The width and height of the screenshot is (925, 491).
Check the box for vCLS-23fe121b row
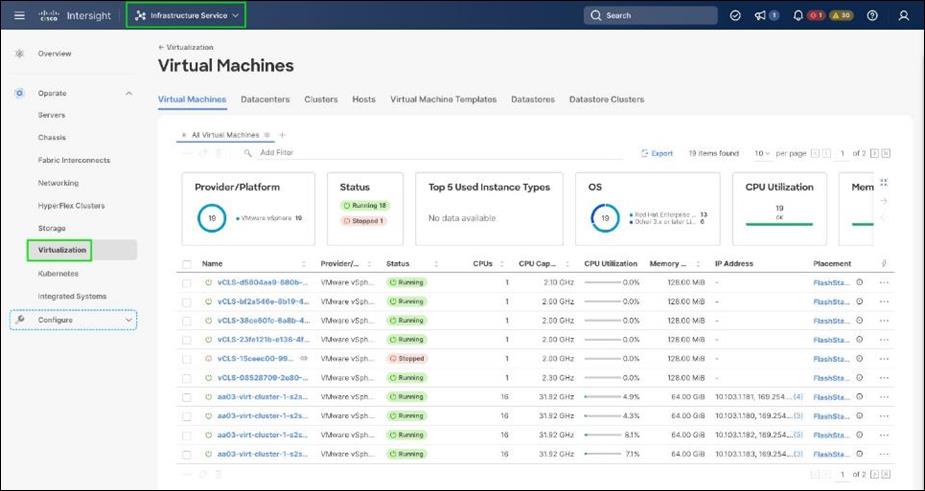186,340
